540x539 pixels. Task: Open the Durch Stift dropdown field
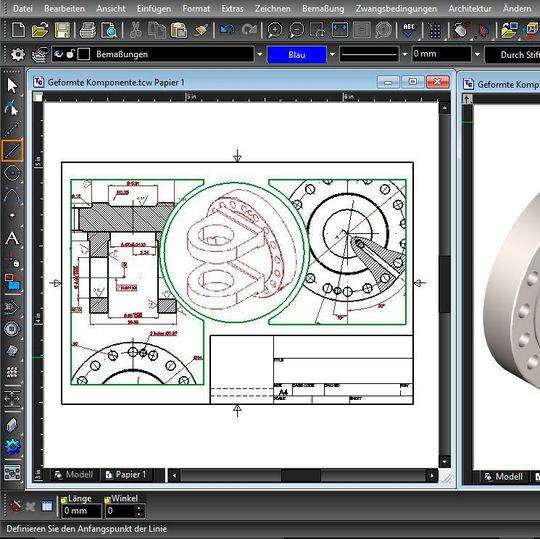512,54
